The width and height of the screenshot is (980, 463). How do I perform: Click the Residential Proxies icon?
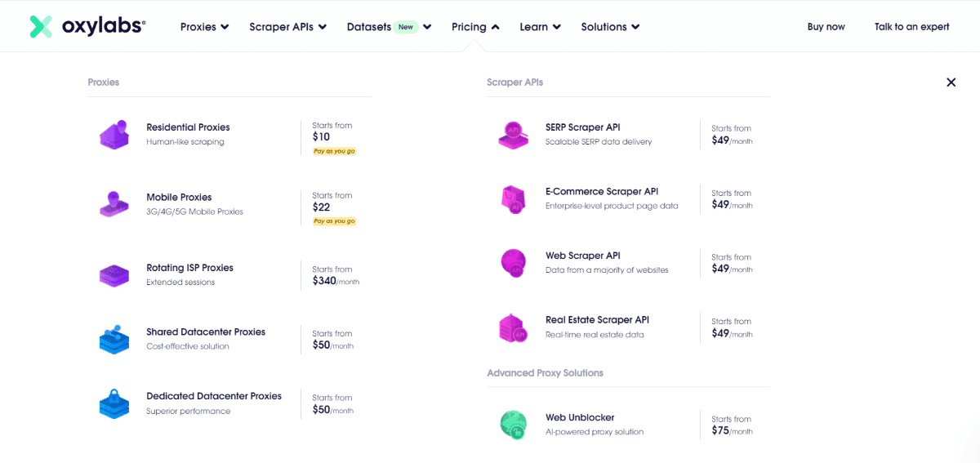pyautogui.click(x=114, y=135)
